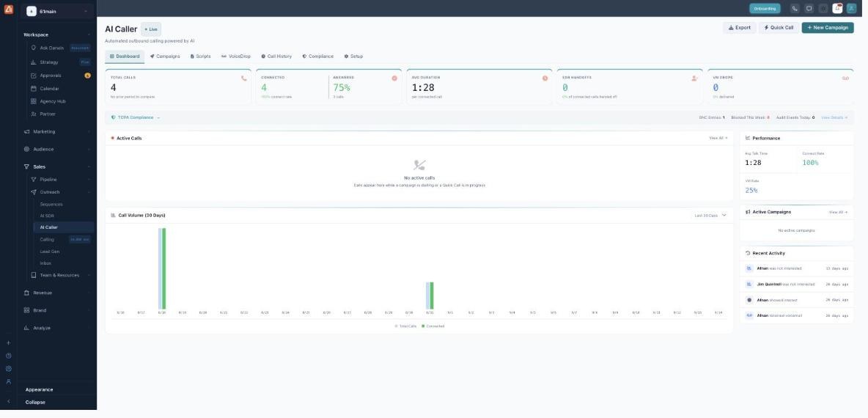Expand the Marketing section

tap(58, 132)
